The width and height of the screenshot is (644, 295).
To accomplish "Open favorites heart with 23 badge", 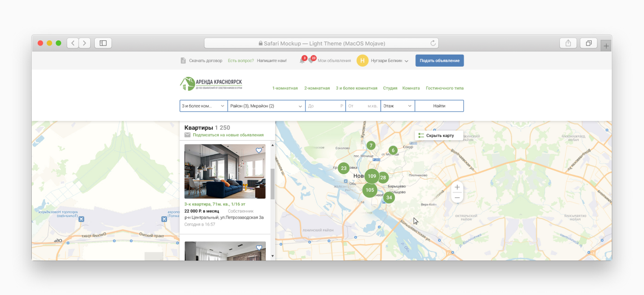I will 311,61.
